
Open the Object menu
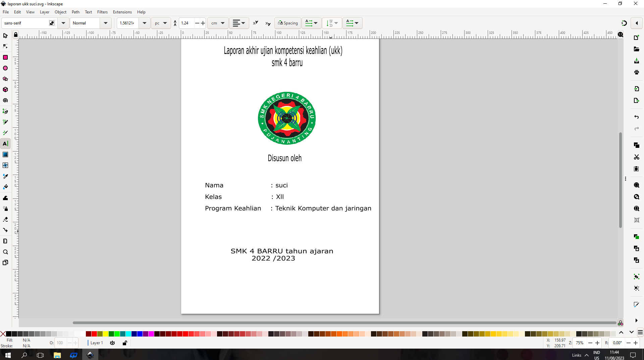[60, 12]
